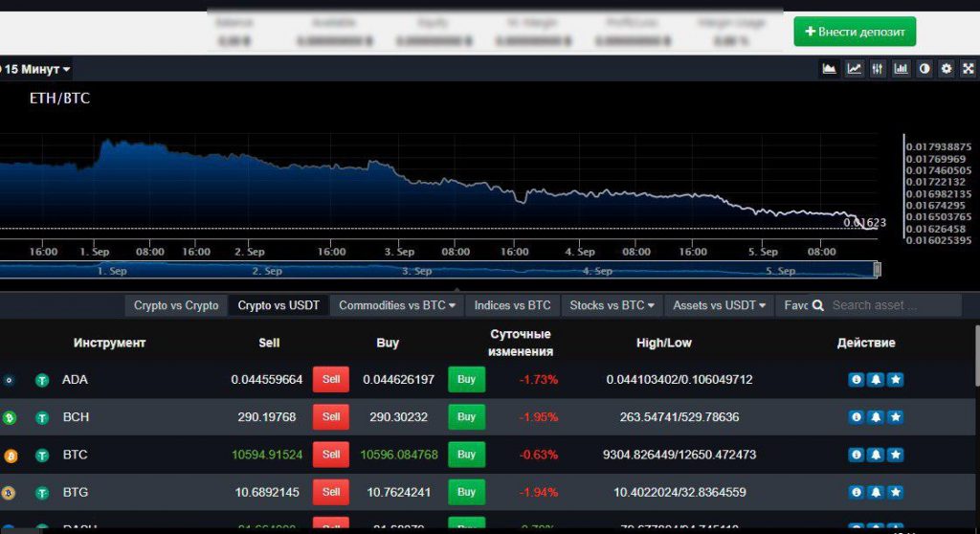980x534 pixels.
Task: Click the Tether icon in ADA row
Action: [42, 380]
